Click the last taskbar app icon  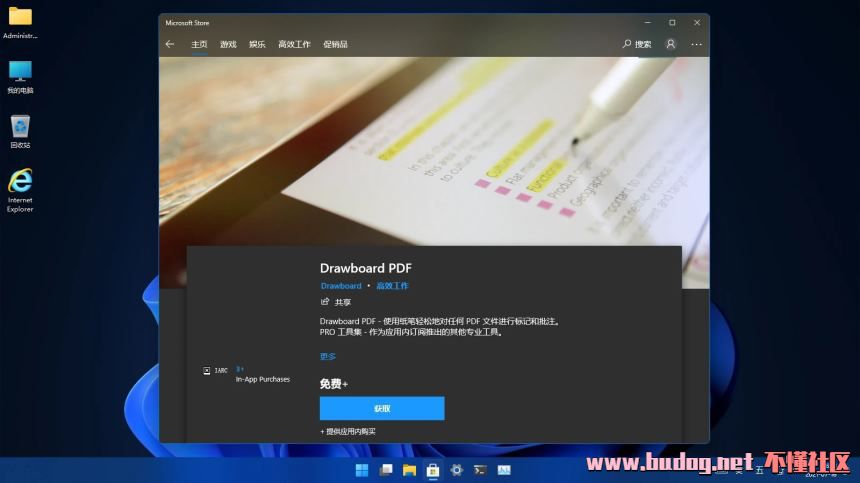click(503, 470)
